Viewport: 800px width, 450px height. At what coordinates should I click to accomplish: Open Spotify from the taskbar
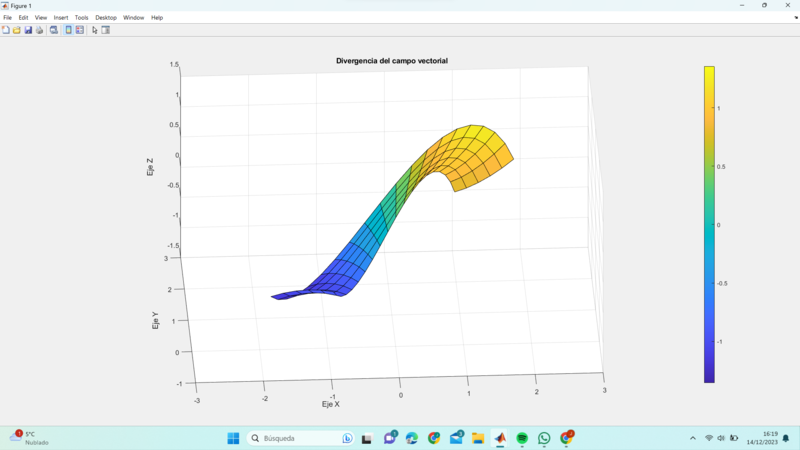pyautogui.click(x=522, y=438)
